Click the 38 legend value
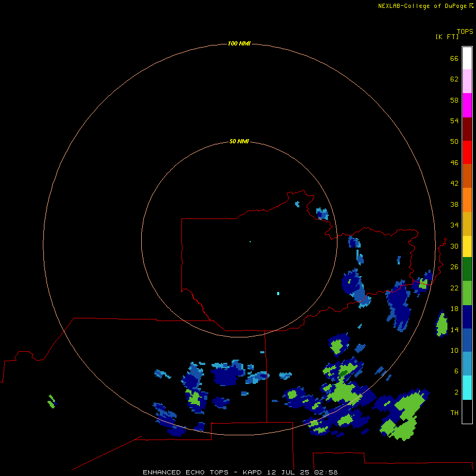476x476 pixels. point(454,204)
